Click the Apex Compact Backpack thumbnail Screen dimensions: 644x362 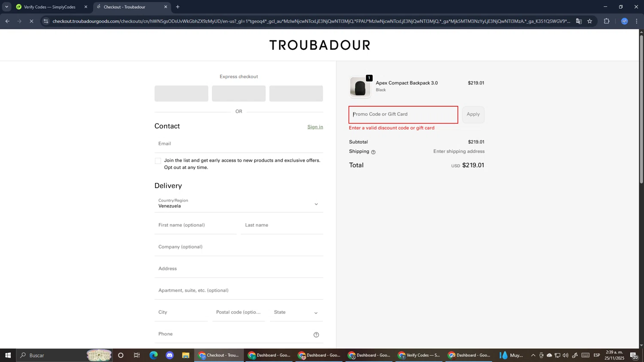[x=360, y=87]
